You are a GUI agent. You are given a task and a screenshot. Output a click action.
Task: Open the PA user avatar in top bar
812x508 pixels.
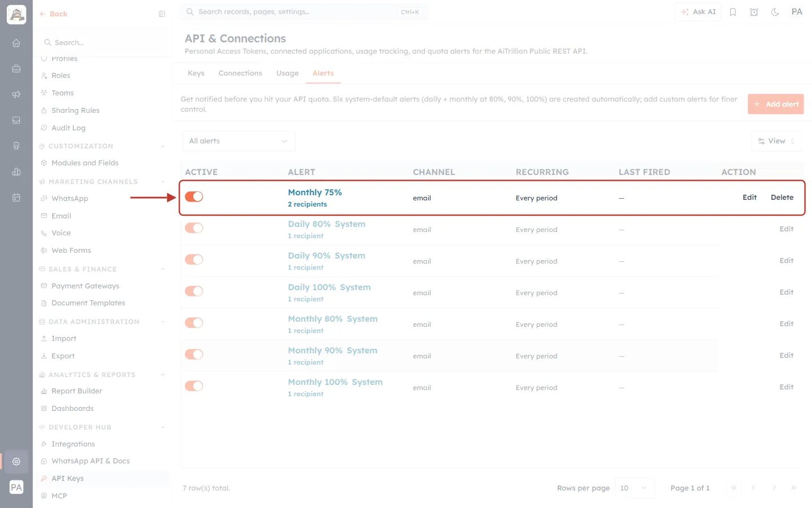[x=797, y=12]
